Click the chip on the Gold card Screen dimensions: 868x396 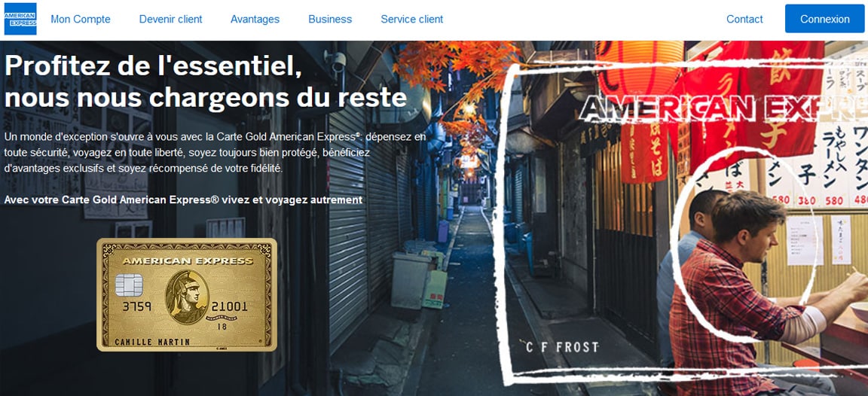coord(129,285)
